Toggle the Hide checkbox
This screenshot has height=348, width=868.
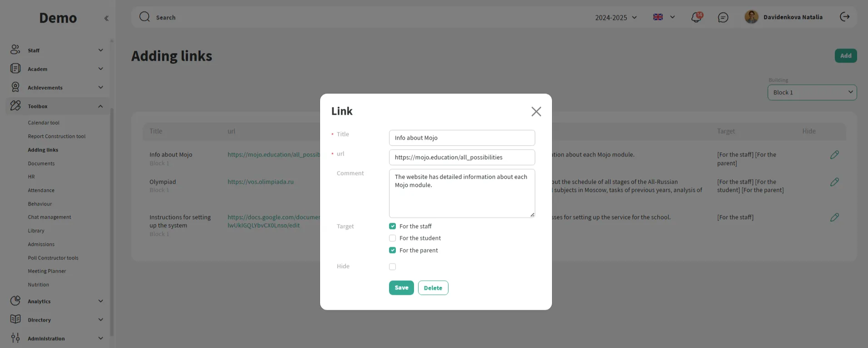pyautogui.click(x=392, y=267)
